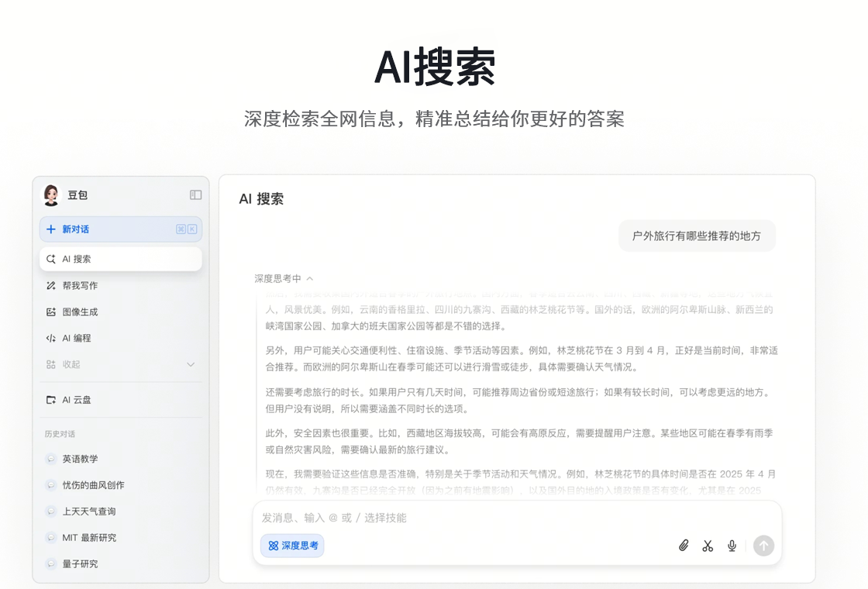This screenshot has height=589, width=868.
Task: Click the paperclip attachment icon
Action: pyautogui.click(x=684, y=546)
